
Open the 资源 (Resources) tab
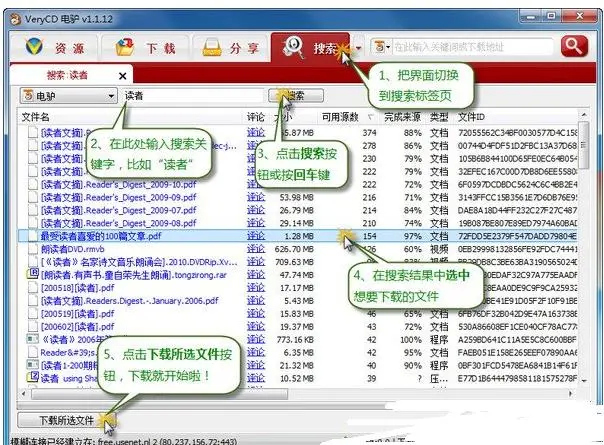[x=55, y=48]
